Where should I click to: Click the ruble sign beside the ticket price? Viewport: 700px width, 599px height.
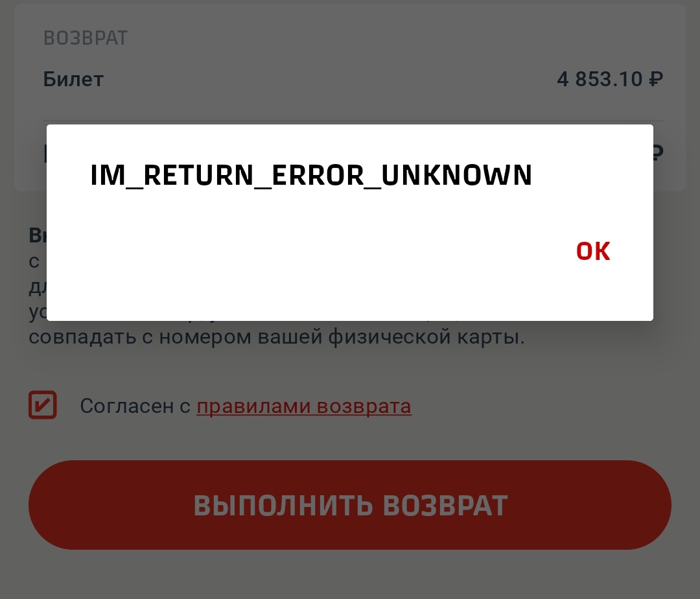[x=656, y=80]
